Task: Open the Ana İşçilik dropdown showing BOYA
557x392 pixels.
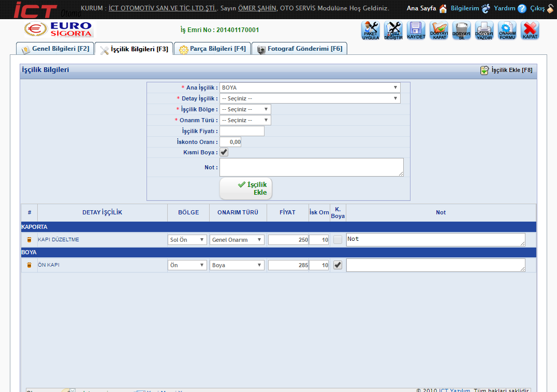Action: click(x=310, y=88)
